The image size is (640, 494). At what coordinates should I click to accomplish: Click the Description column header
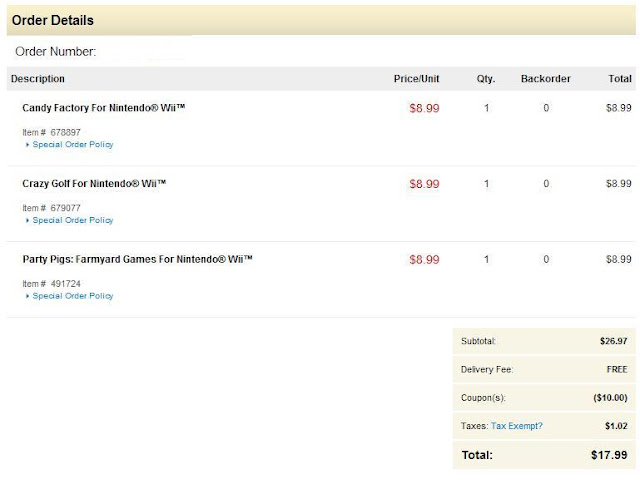(x=38, y=78)
